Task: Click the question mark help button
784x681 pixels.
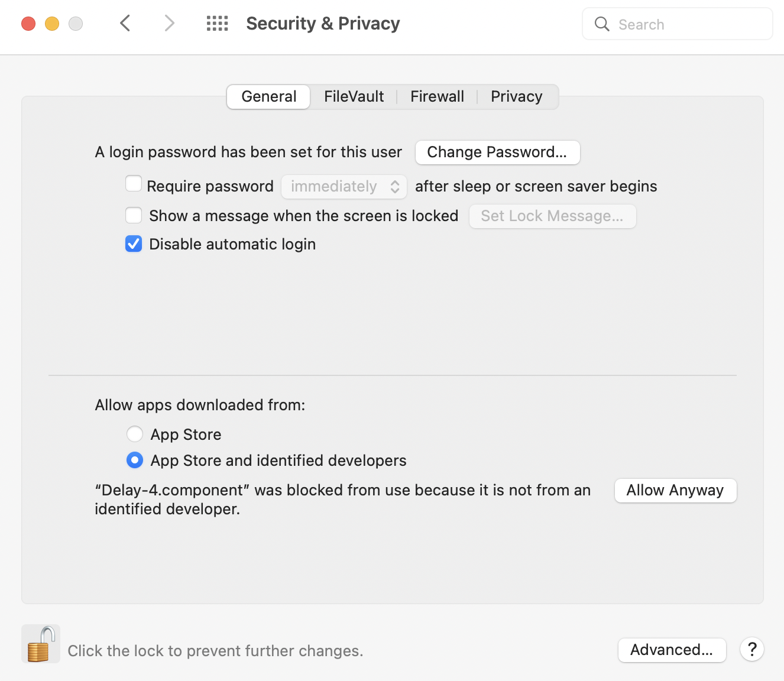Action: tap(752, 650)
